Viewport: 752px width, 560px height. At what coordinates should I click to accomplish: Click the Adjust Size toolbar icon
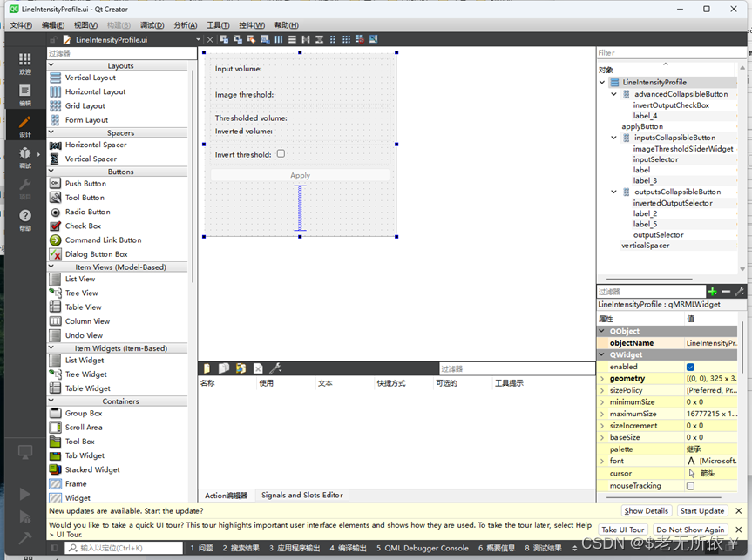tap(374, 39)
